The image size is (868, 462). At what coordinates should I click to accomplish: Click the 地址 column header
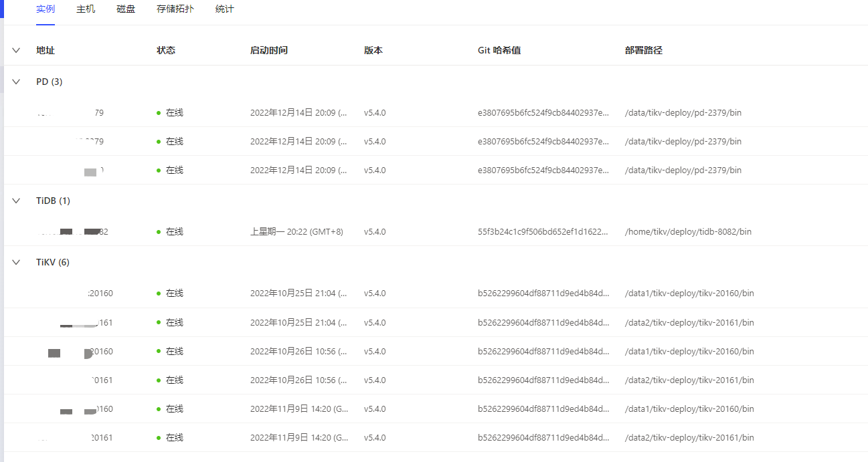point(46,50)
